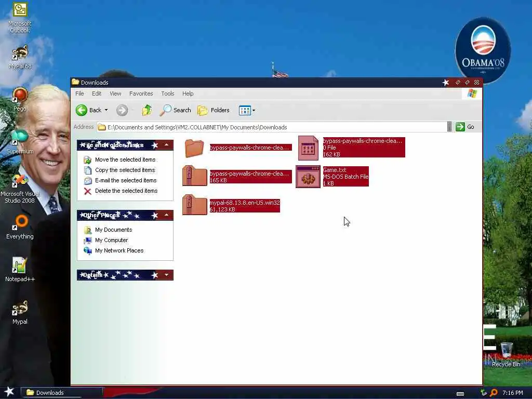
Task: Click the Windows flag logo in menu bar
Action: [472, 94]
